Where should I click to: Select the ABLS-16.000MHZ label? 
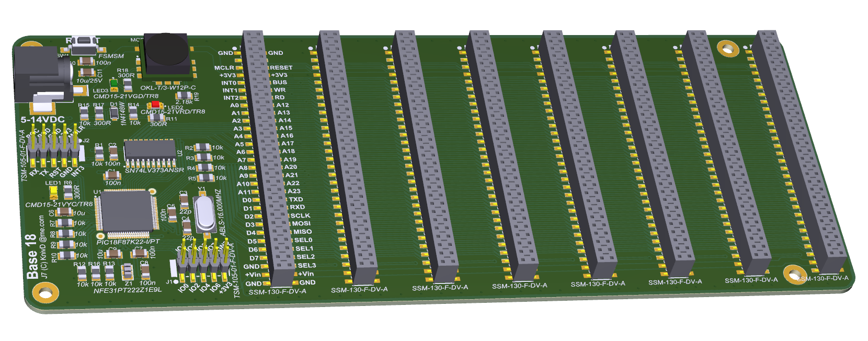222,211
